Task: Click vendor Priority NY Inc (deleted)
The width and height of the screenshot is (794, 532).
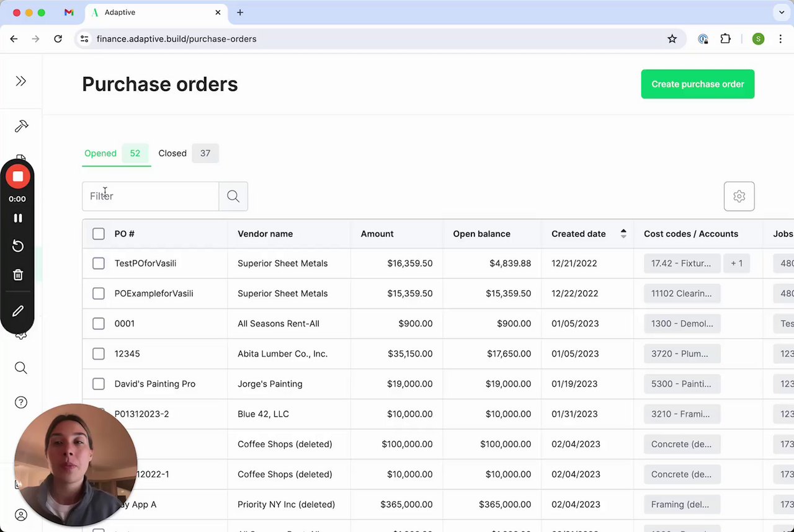Action: 286,504
